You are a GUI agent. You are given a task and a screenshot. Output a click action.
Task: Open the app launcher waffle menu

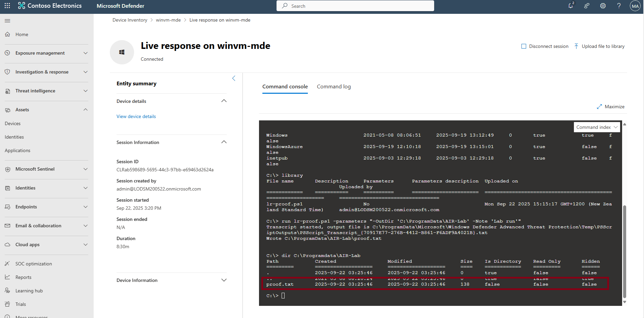pyautogui.click(x=7, y=6)
